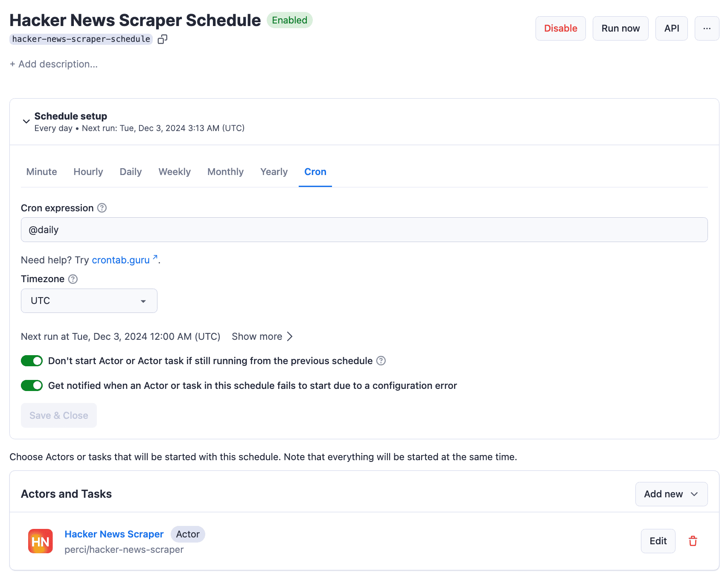
Task: Delete the Hacker News Scraper actor
Action: tap(693, 541)
